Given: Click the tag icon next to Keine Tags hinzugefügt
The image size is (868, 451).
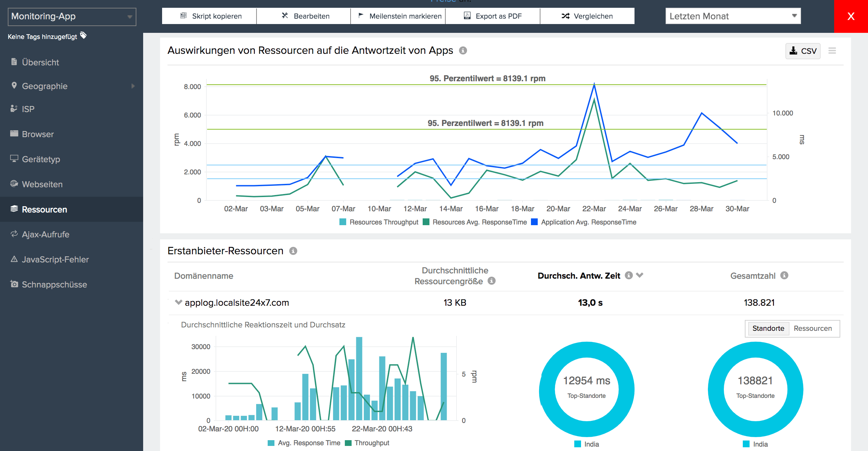Looking at the screenshot, I should [83, 35].
